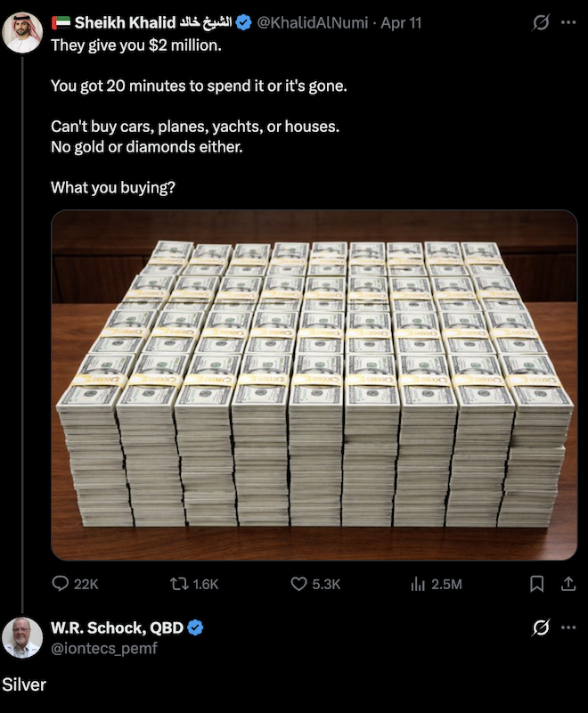Click the Grok icon on W.R. Schock's reply
The width and height of the screenshot is (588, 713).
(540, 628)
